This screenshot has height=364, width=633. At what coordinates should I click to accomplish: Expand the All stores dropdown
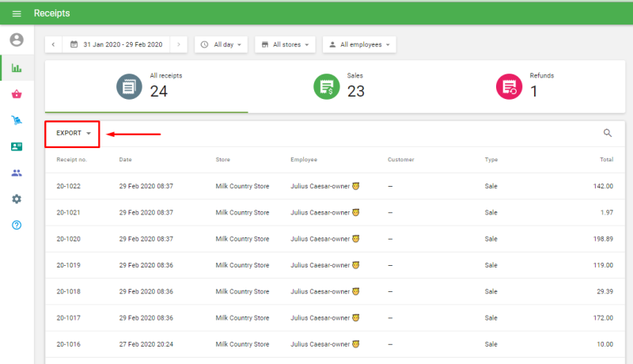coord(285,44)
